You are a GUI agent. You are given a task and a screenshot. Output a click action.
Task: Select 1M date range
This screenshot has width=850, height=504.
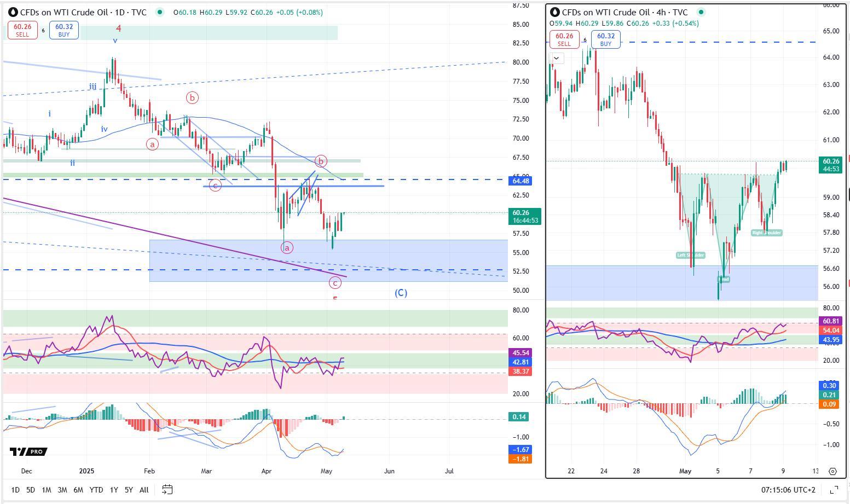pos(47,490)
